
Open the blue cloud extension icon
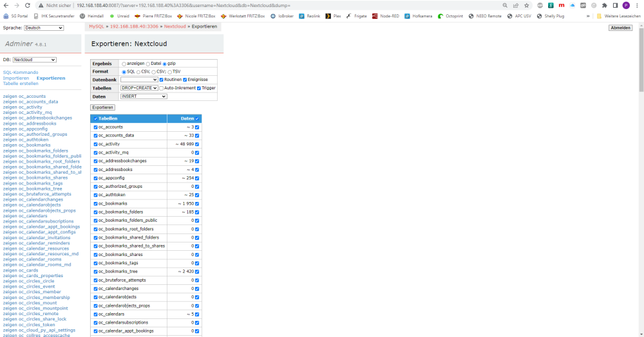point(572,5)
